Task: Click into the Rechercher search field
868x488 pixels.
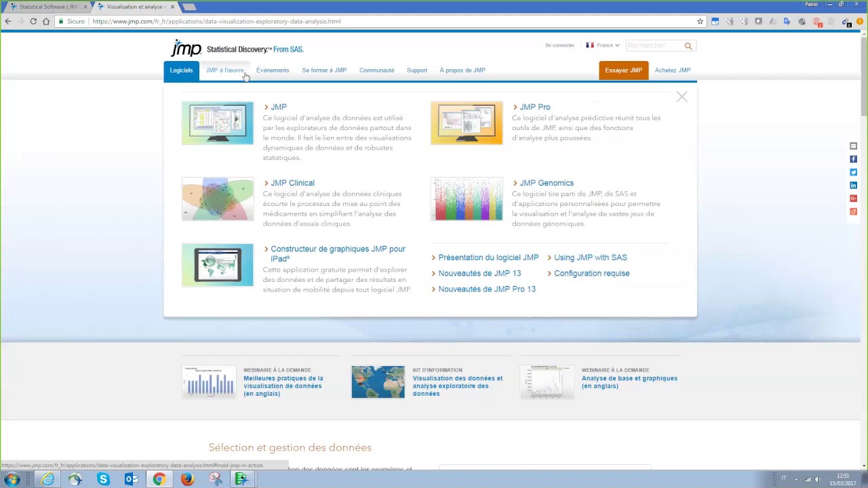Action: click(654, 45)
